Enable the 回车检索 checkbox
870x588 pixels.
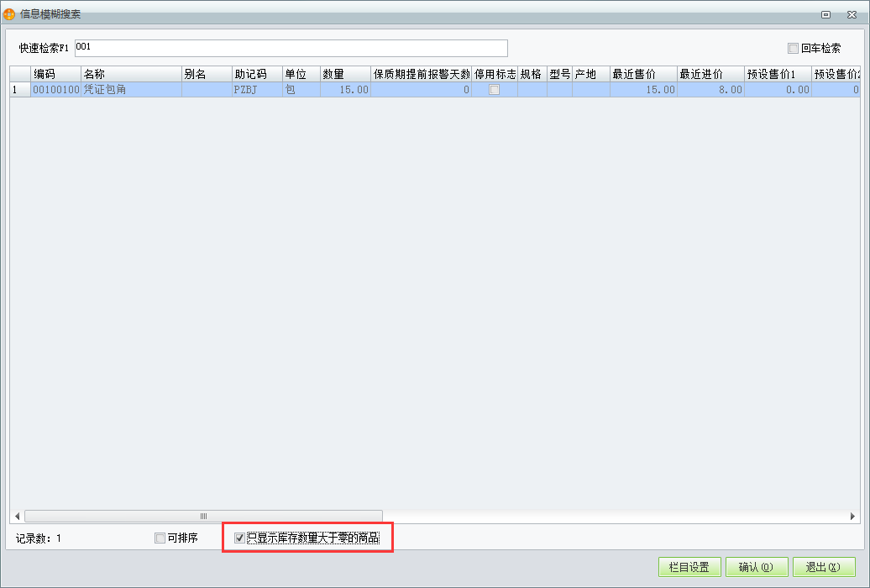point(794,48)
